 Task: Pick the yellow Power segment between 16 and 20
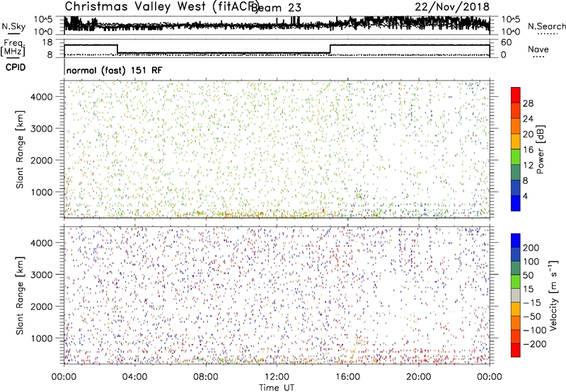516,142
